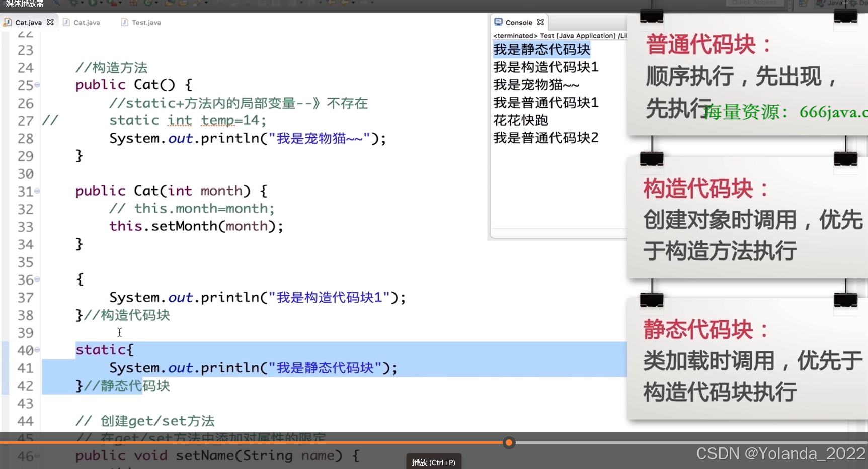Click console output line 我是构造代码块1
Screen dimensions: 868x469
click(x=545, y=67)
